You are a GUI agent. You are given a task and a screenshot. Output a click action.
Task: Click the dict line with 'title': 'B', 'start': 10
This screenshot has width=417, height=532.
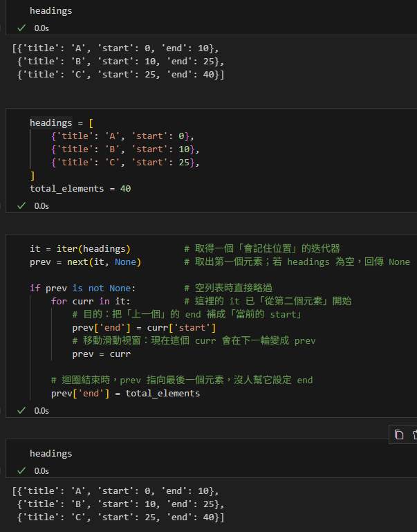tap(124, 149)
